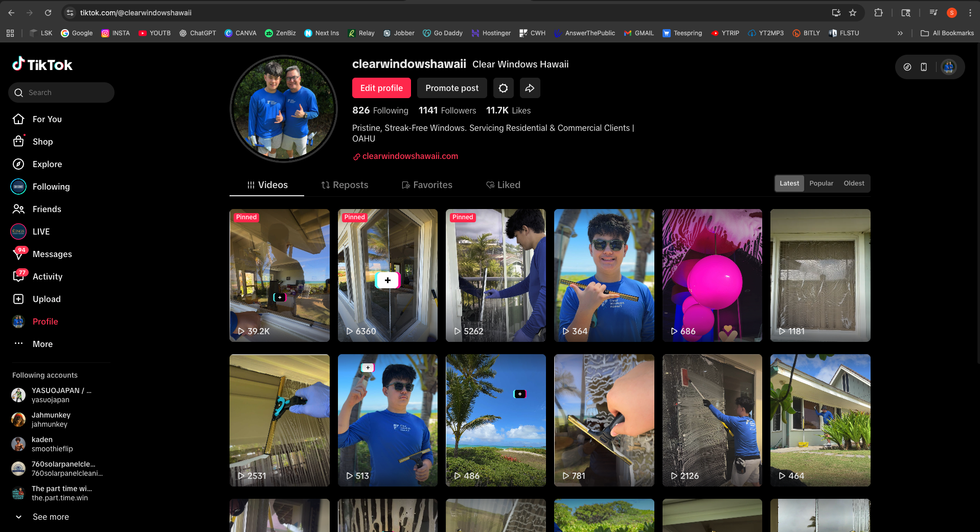This screenshot has width=980, height=532.
Task: Open the More sidebar menu
Action: (x=42, y=344)
